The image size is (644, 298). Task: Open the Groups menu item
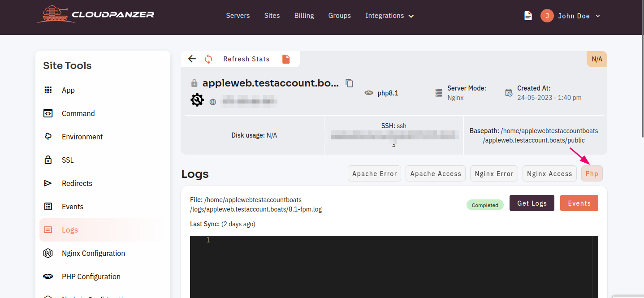pyautogui.click(x=340, y=16)
